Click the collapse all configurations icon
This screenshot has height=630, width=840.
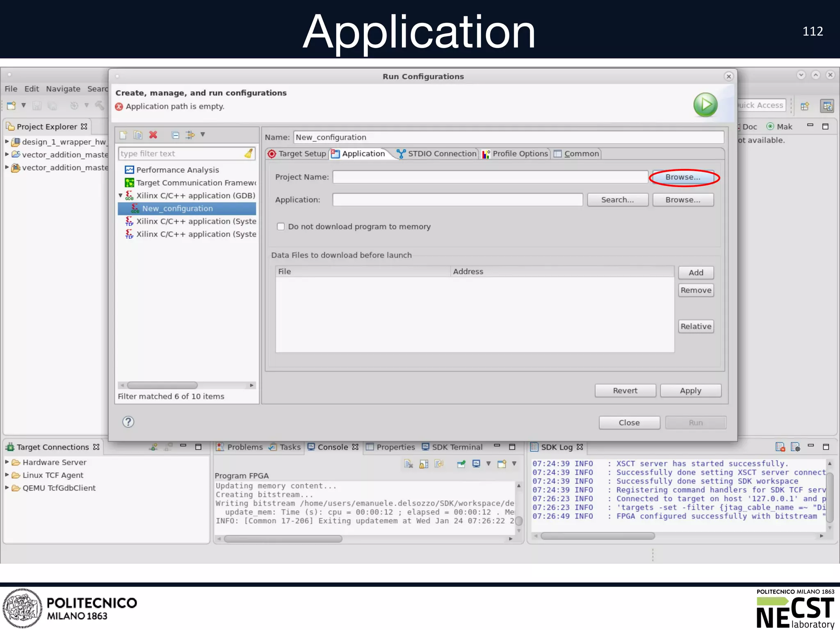coord(175,135)
